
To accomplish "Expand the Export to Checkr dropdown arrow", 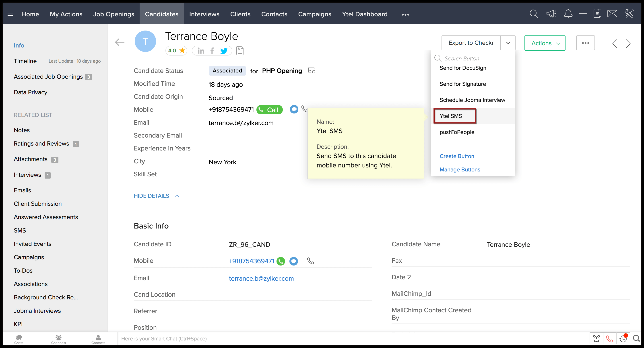I will pyautogui.click(x=508, y=43).
